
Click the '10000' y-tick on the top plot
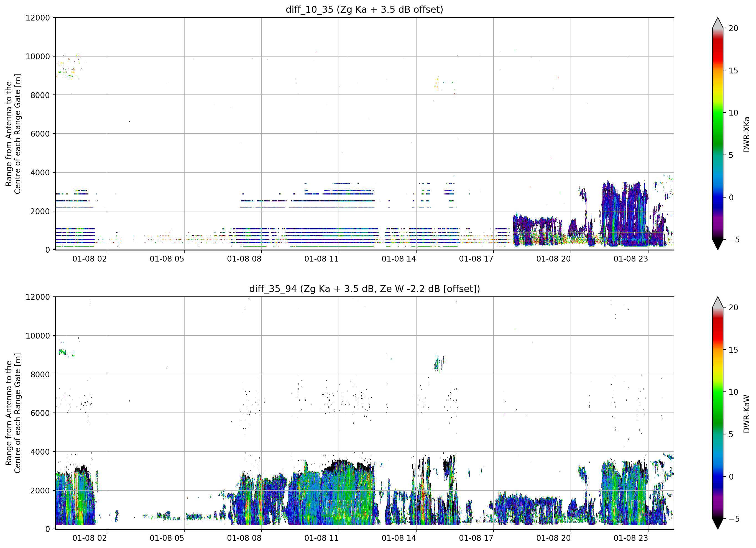[38, 56]
